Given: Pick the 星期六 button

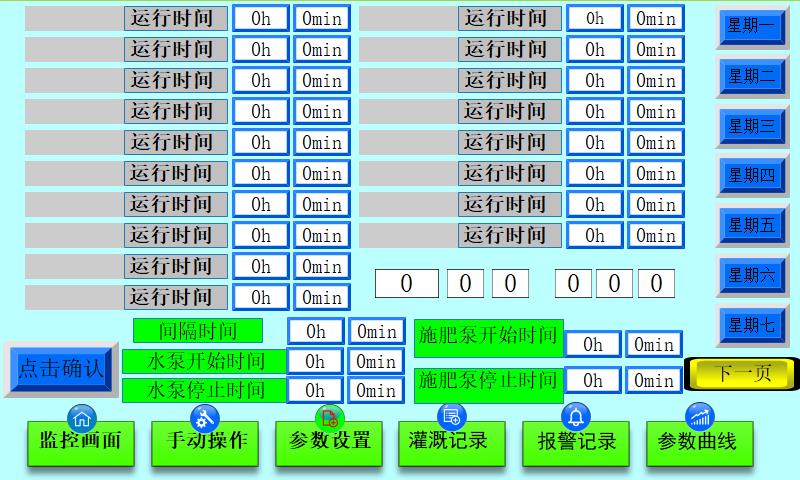Looking at the screenshot, I should tap(752, 275).
